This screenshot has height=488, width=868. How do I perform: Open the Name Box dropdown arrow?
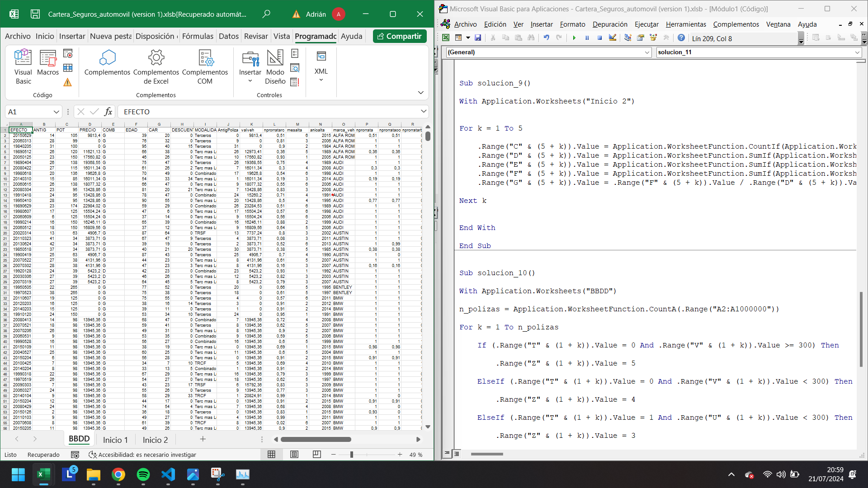coord(56,112)
